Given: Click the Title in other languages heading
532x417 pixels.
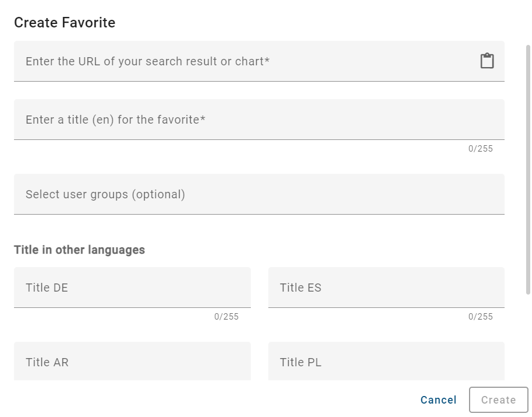Looking at the screenshot, I should click(79, 248).
